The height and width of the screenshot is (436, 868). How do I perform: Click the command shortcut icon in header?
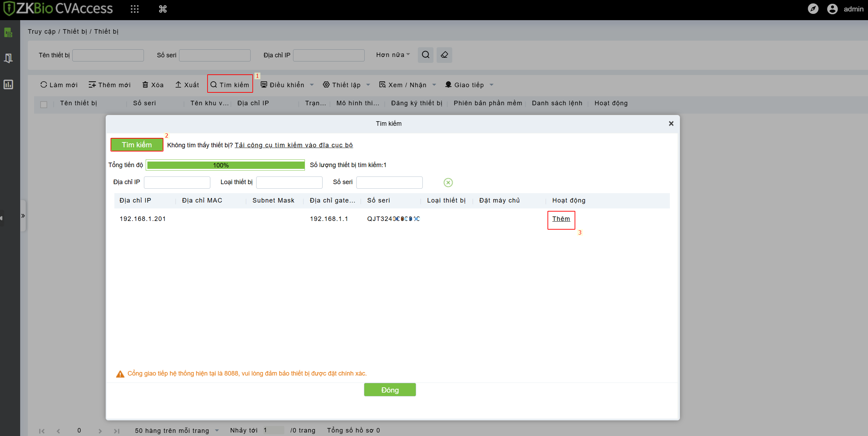click(x=163, y=9)
